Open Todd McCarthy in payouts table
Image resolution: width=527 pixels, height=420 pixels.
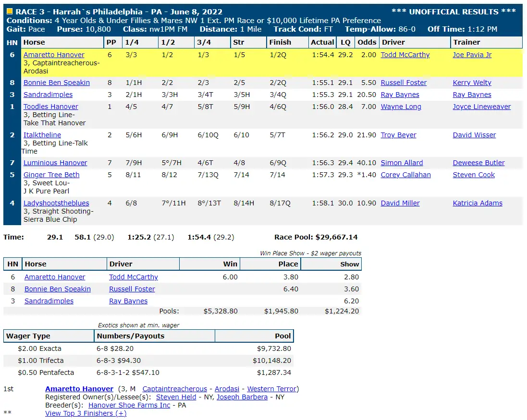coord(134,277)
